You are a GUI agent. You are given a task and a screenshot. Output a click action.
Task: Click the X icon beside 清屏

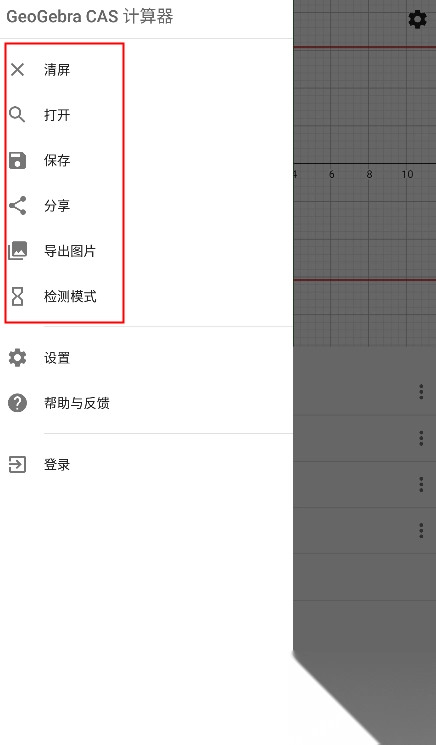[18, 70]
